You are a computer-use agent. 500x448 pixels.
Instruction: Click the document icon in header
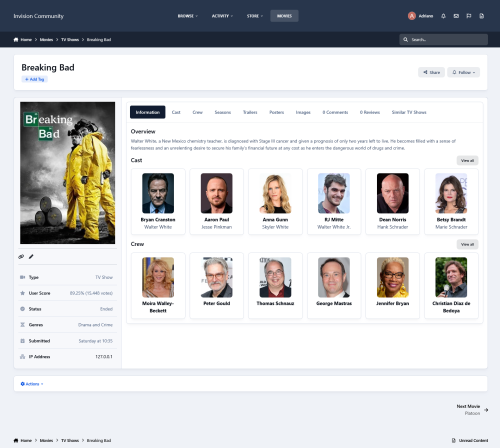coord(482,16)
